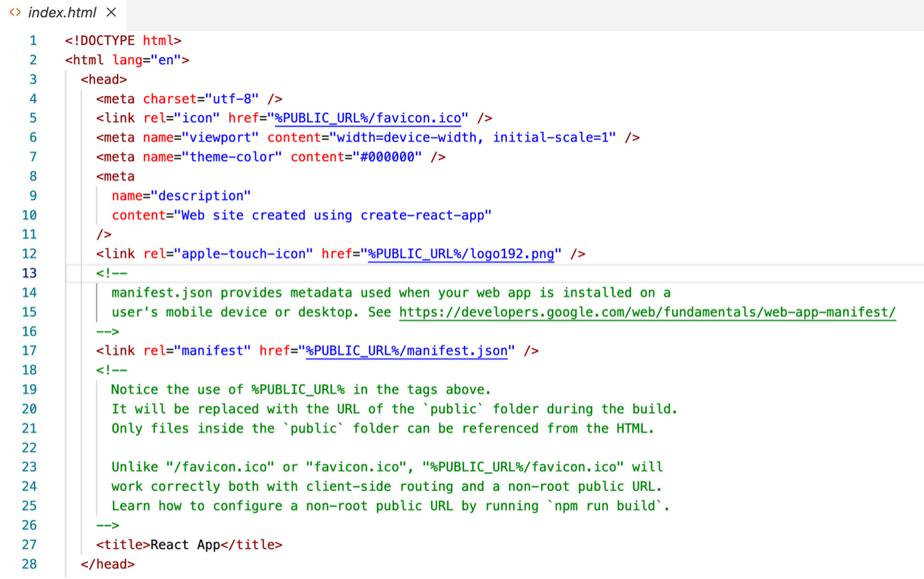Image resolution: width=924 pixels, height=579 pixels.
Task: Close the index.html tab
Action: (x=110, y=12)
